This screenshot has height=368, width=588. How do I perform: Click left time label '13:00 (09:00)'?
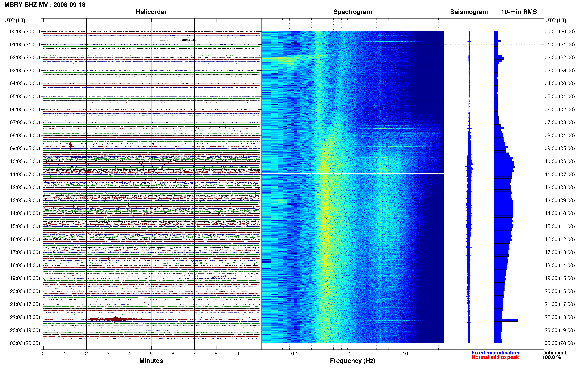point(25,200)
